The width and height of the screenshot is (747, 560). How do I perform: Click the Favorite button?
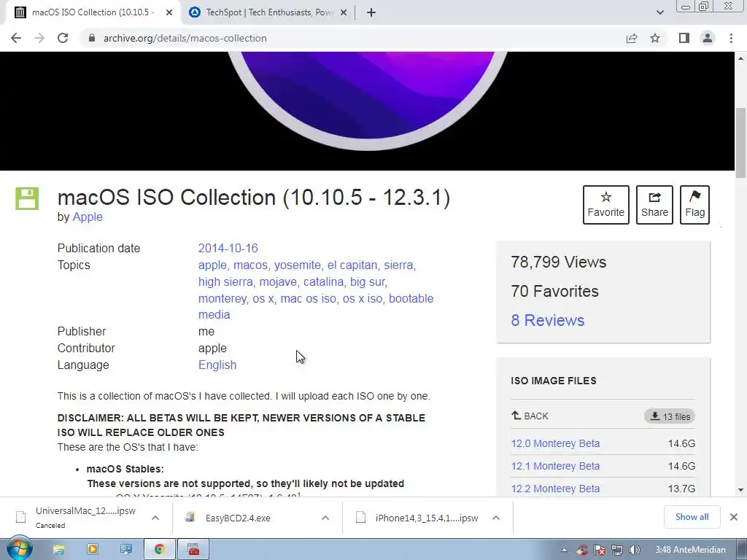[606, 205]
